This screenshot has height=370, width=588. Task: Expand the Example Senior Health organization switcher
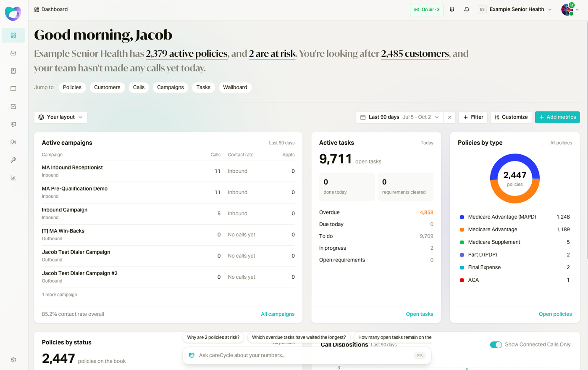coord(515,10)
